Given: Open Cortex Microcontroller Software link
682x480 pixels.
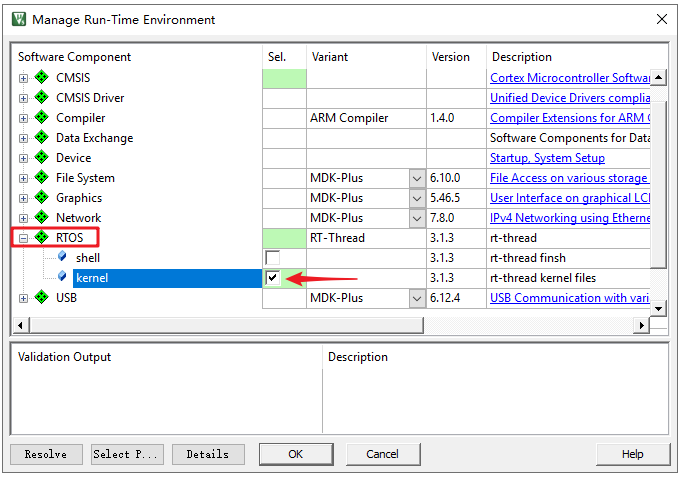Looking at the screenshot, I should [x=570, y=78].
